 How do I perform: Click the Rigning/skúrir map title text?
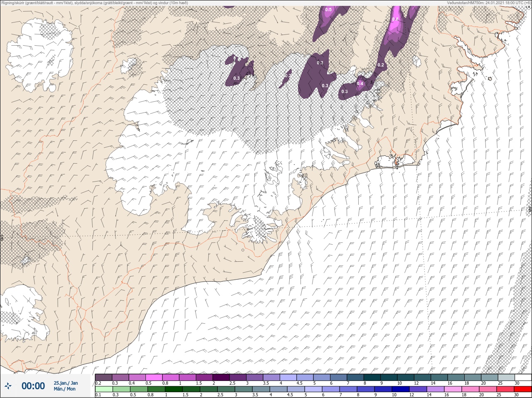(95, 3)
